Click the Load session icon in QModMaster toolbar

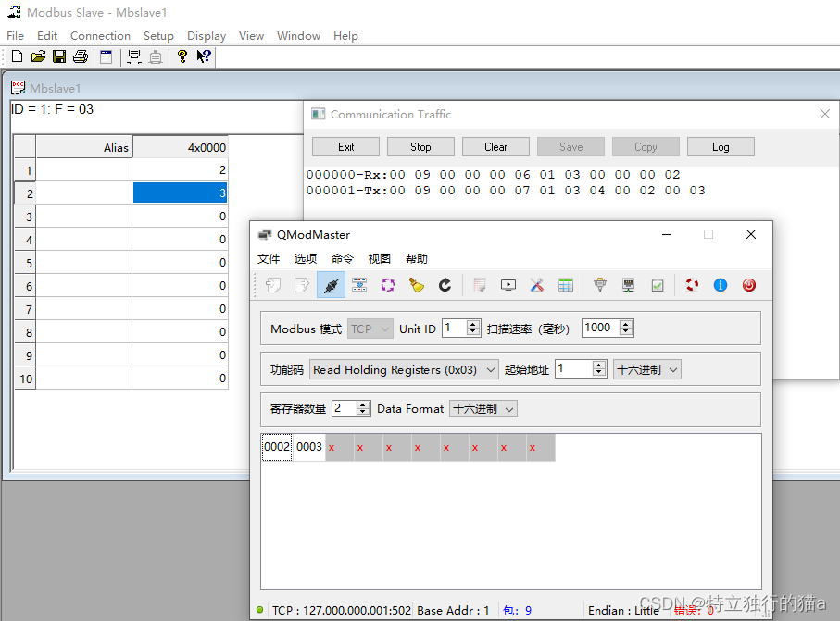[x=273, y=285]
